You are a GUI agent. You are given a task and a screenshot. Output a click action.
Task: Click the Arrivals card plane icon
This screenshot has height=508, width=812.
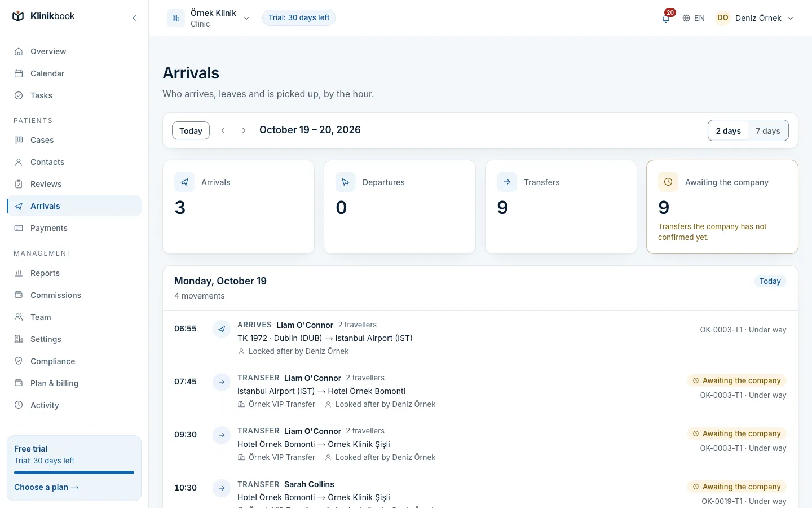pos(184,182)
